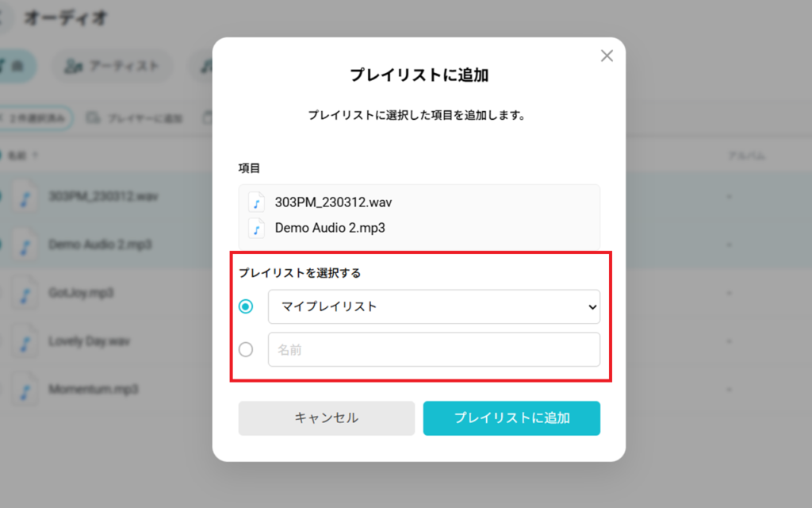Click the アーティスト tab people icon
The height and width of the screenshot is (508, 812).
(74, 67)
